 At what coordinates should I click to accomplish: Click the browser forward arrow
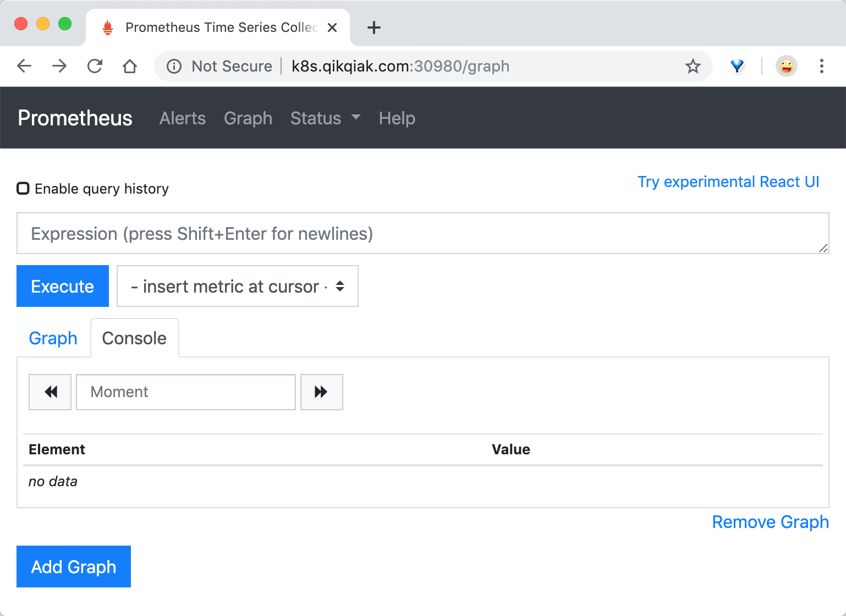coord(59,67)
